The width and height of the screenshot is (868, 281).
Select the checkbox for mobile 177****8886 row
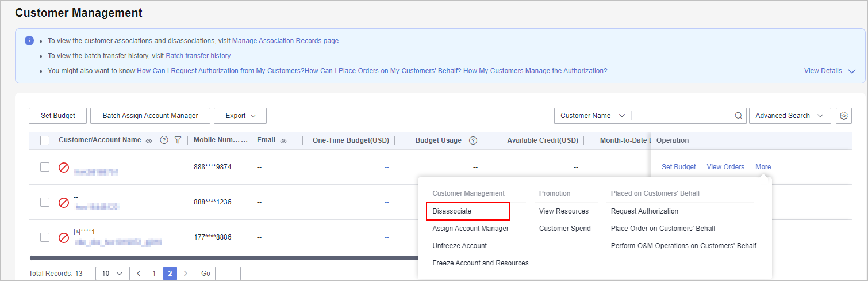[x=45, y=237]
